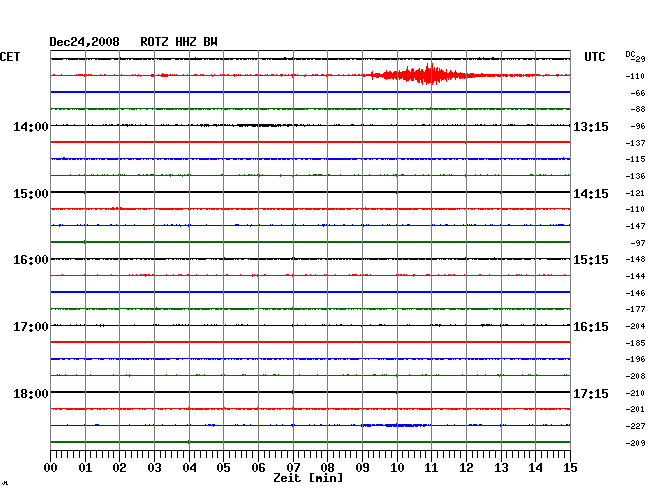Viewport: 650px width, 494px height.
Task: Click minute 01 on the time axis
Action: (85, 467)
